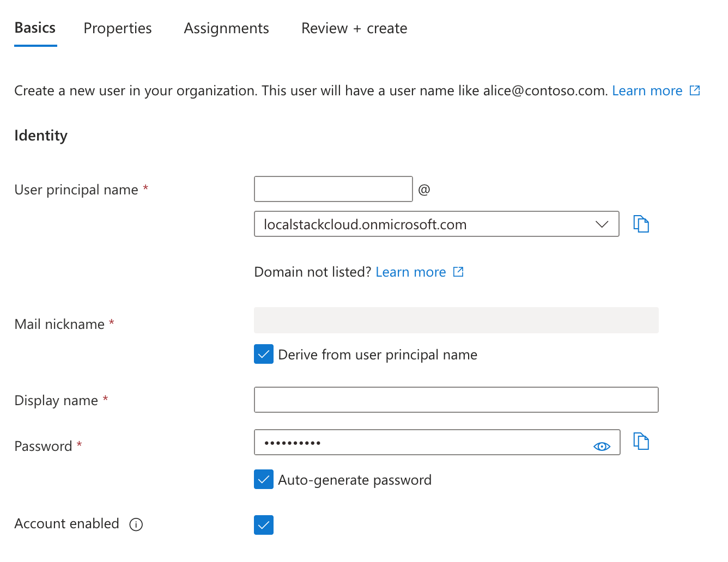728x562 pixels.
Task: Click inside the Password field
Action: (x=437, y=442)
